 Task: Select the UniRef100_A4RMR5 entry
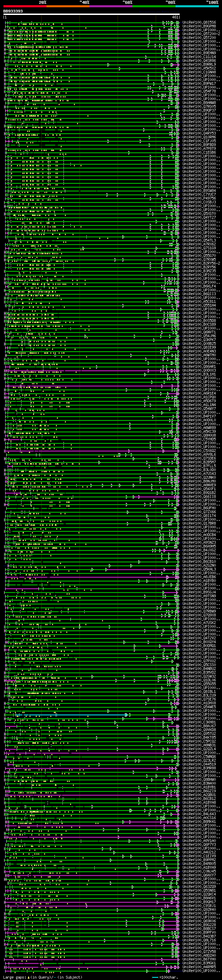(199, 967)
